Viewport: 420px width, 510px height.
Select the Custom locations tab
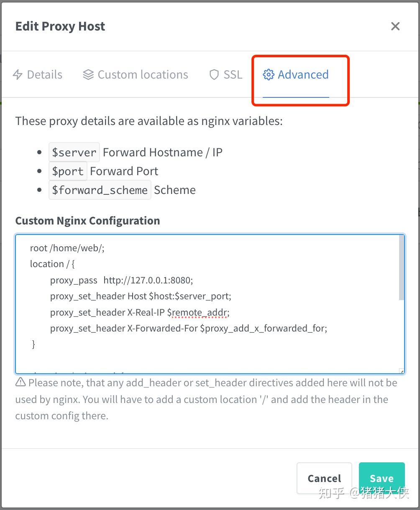[142, 74]
